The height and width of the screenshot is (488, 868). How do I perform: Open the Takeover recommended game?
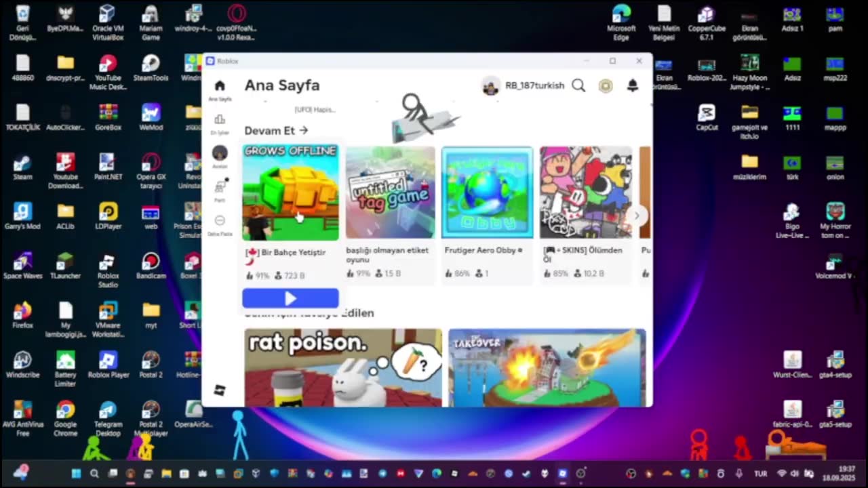pyautogui.click(x=547, y=367)
